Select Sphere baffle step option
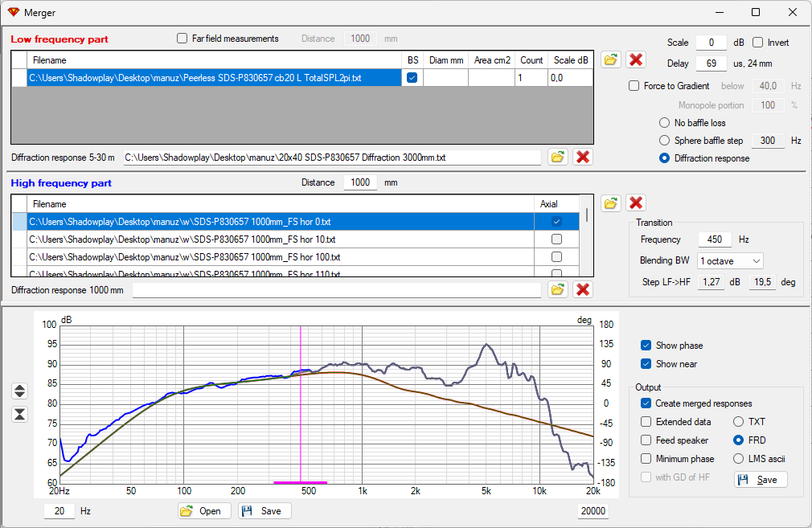The height and width of the screenshot is (528, 812). (664, 141)
